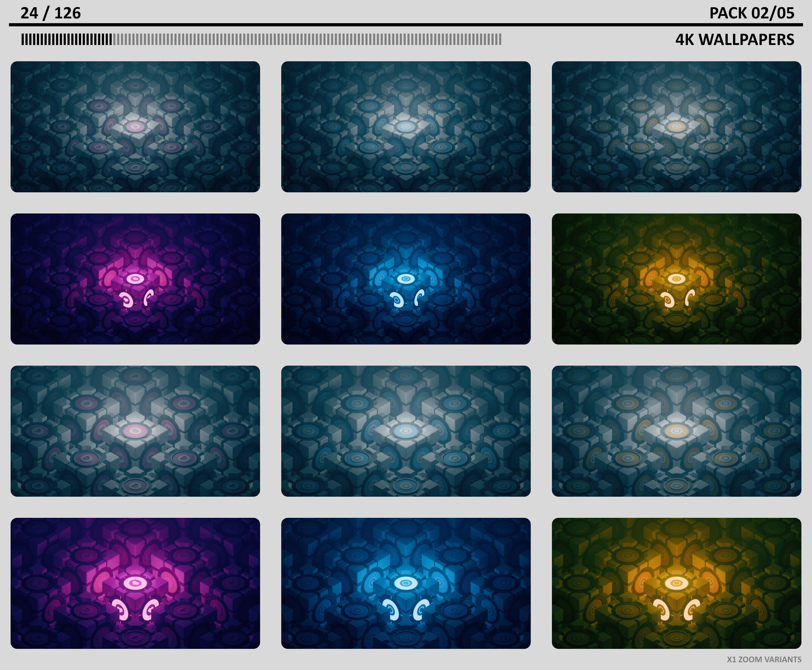Click the X1 ZOOM VARIANTS caption

pos(764,659)
